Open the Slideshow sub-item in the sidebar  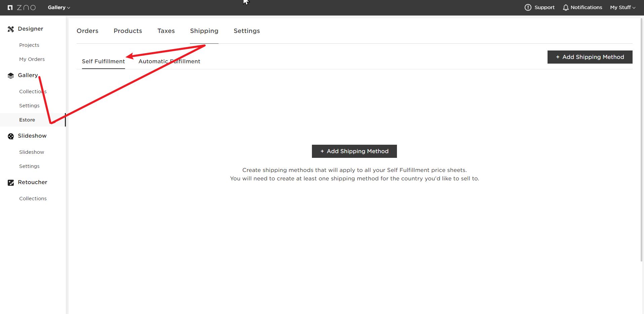[32, 152]
